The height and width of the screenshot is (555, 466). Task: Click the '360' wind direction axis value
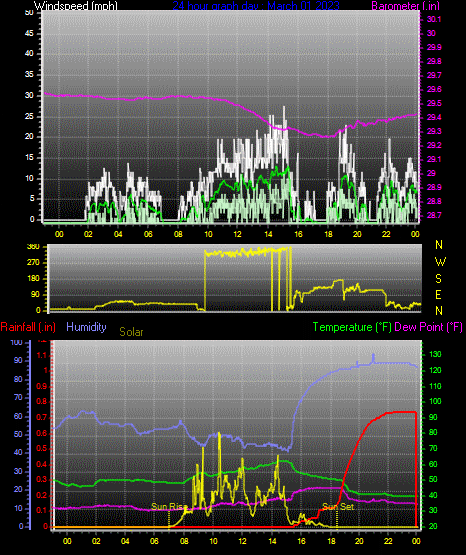[x=33, y=247]
